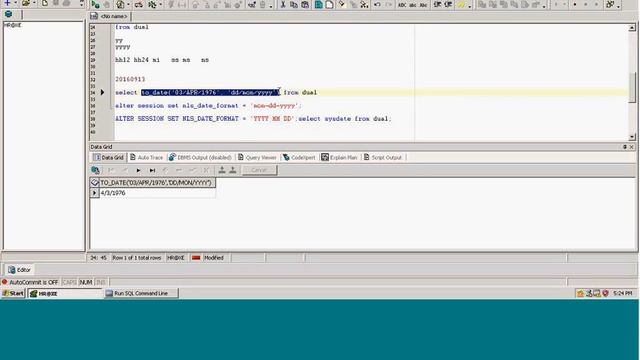Viewport: 640px width, 360px height.
Task: Click the describe object home icon
Action: (x=120, y=4)
